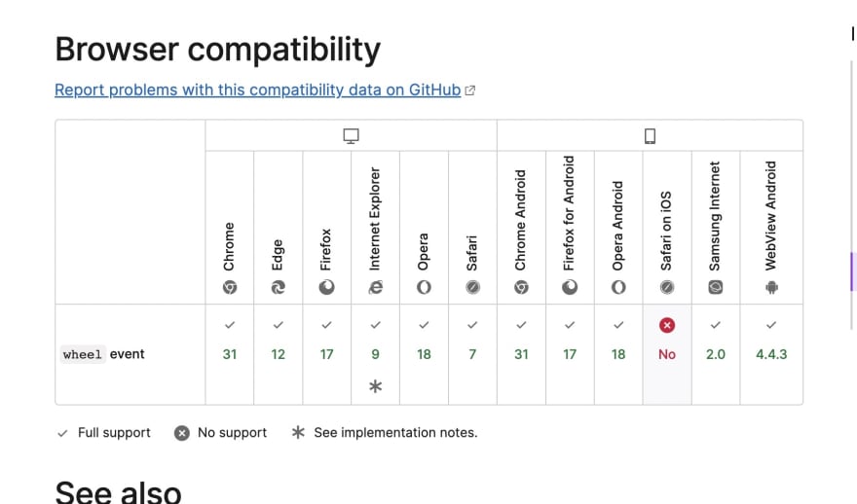
Task: Click the red no-support X icon
Action: 667,325
